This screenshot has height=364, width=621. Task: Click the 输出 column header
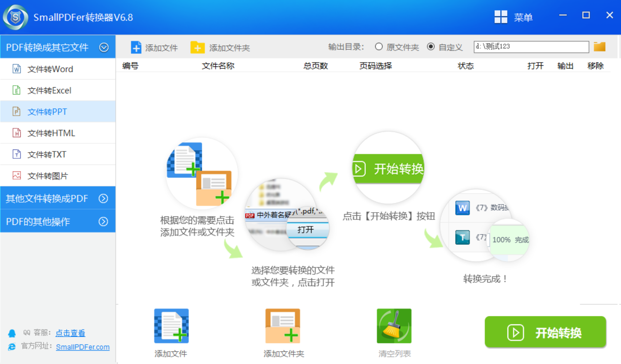[x=565, y=66]
